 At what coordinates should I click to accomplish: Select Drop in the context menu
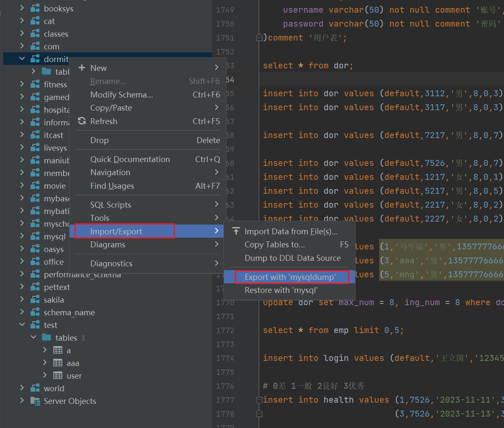click(148, 140)
